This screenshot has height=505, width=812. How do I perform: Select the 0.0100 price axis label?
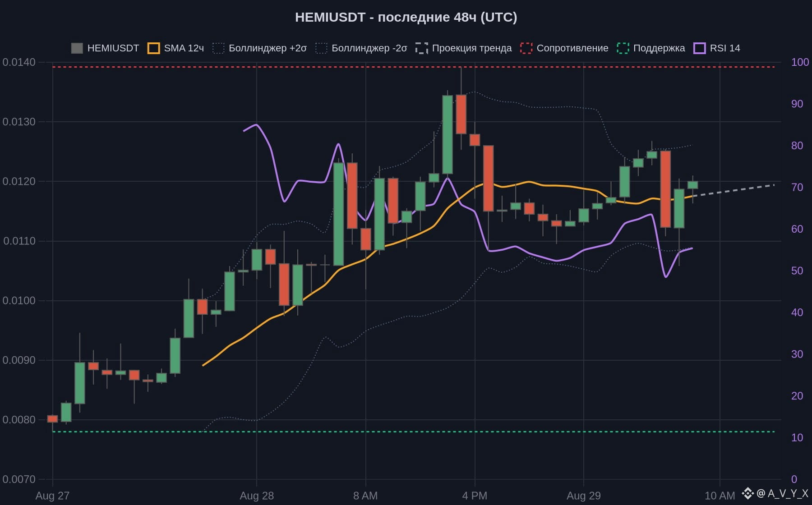tap(19, 301)
